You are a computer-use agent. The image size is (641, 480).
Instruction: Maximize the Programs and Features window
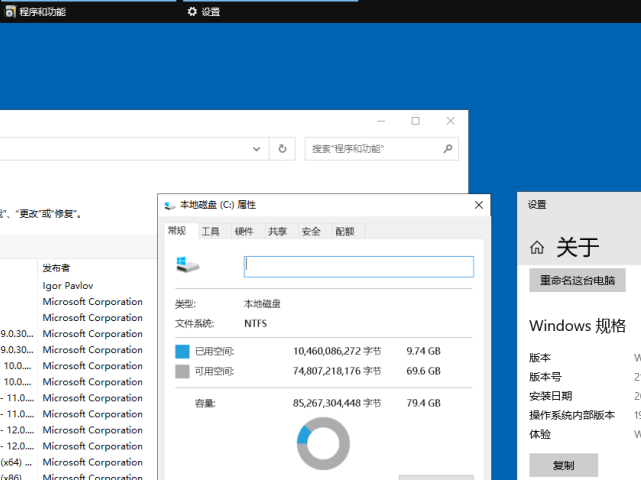(415, 121)
